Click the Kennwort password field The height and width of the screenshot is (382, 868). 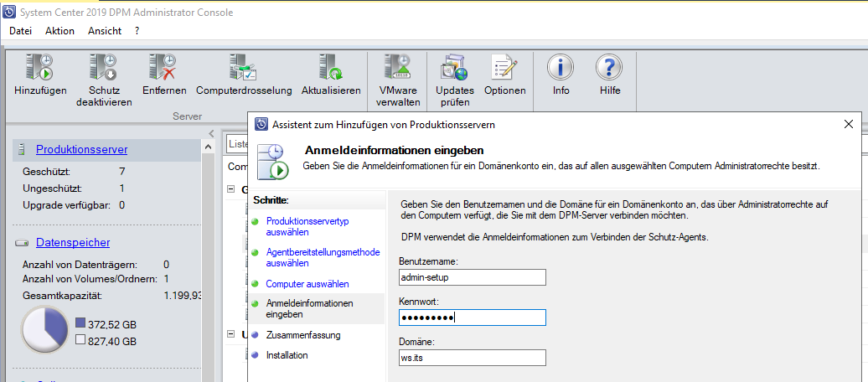[x=473, y=317]
